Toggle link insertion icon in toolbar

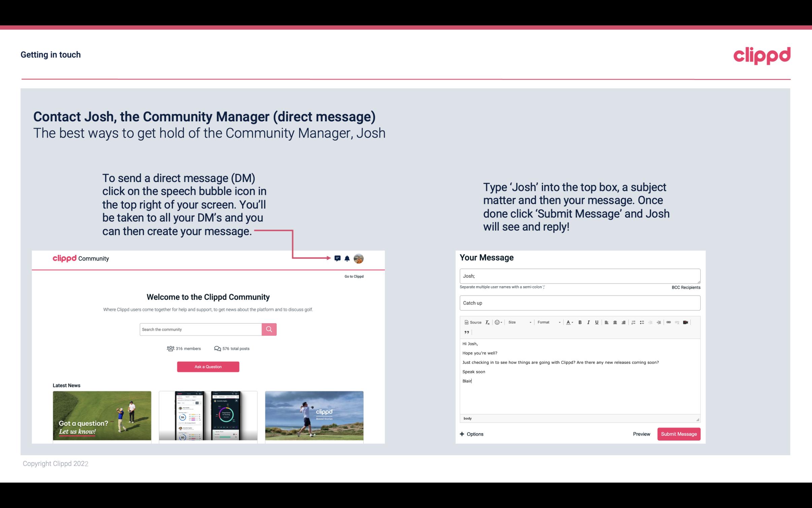coord(669,322)
